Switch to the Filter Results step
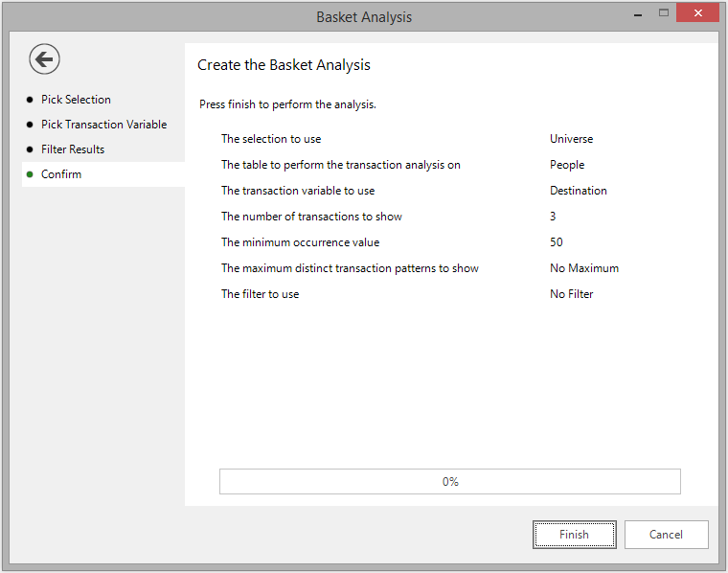Image resolution: width=728 pixels, height=573 pixels. coord(73,149)
